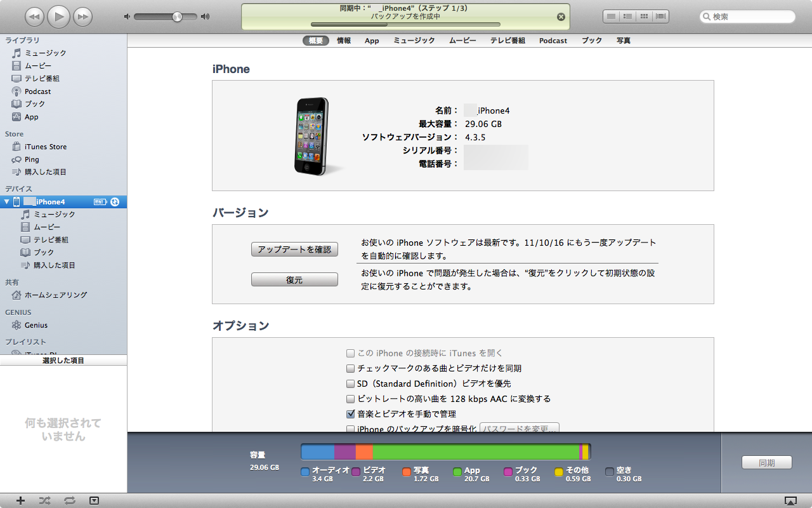This screenshot has width=812, height=508.
Task: Switch to the 写真 tab
Action: point(623,41)
